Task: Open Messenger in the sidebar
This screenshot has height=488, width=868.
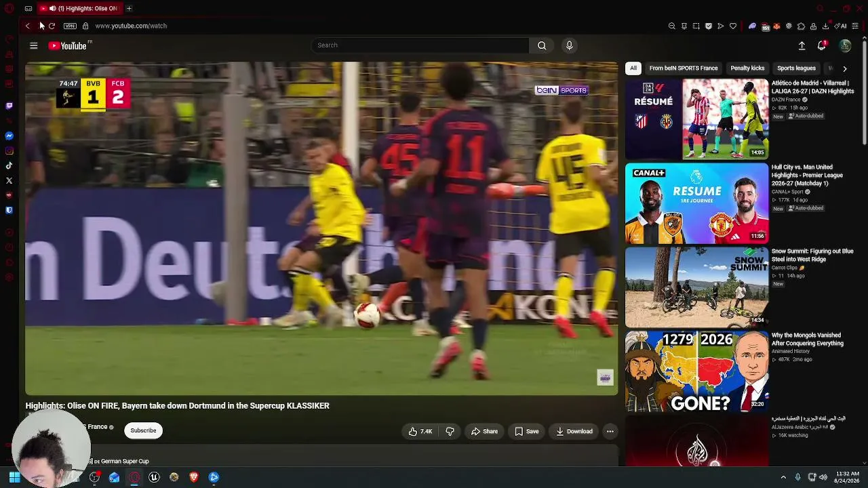Action: click(9, 136)
